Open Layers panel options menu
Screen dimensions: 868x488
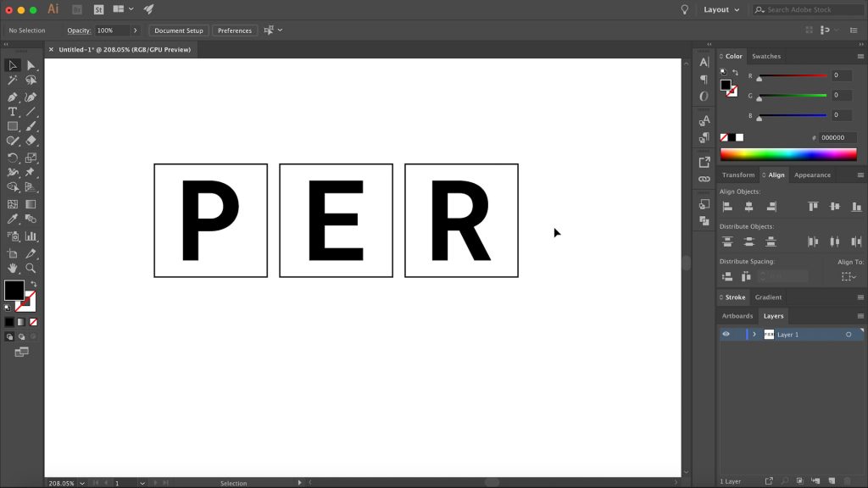860,316
